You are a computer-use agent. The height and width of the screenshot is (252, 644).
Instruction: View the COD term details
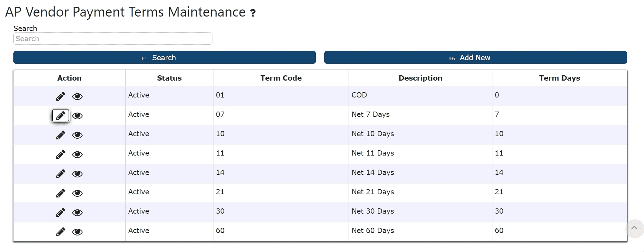(77, 96)
